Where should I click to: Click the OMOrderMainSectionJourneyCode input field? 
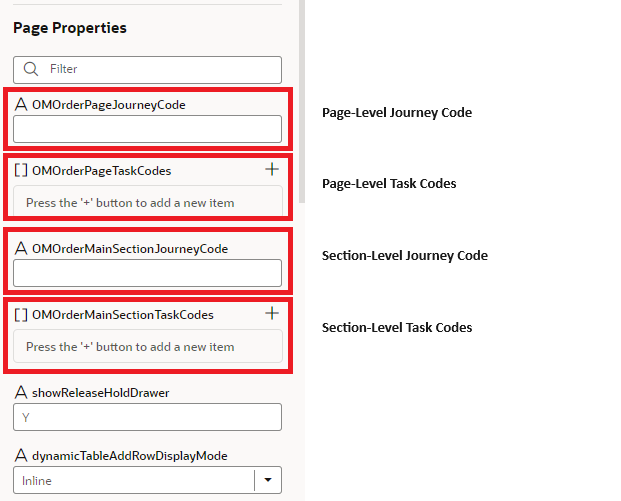147,273
